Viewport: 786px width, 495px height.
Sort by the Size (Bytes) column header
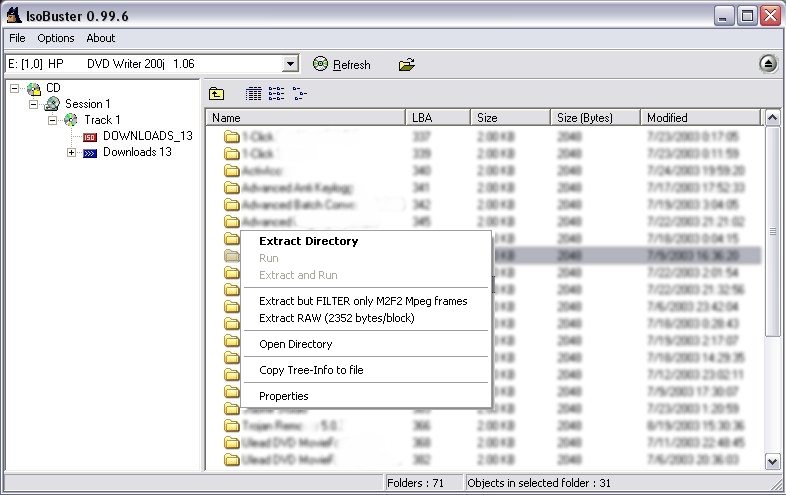596,118
